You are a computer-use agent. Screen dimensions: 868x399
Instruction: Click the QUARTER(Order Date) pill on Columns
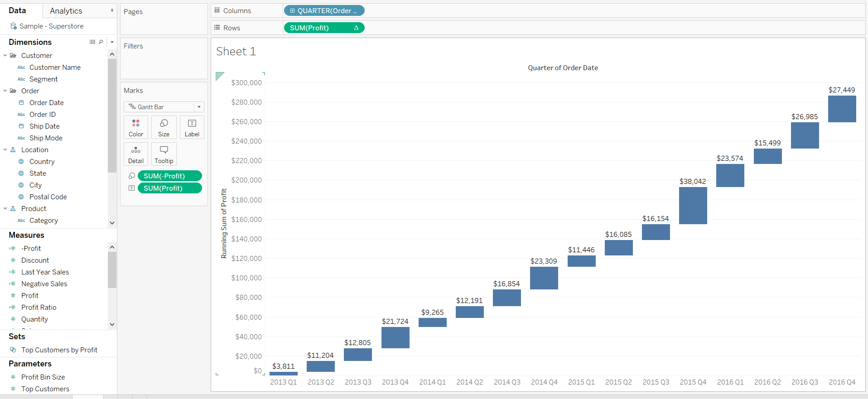pos(324,10)
